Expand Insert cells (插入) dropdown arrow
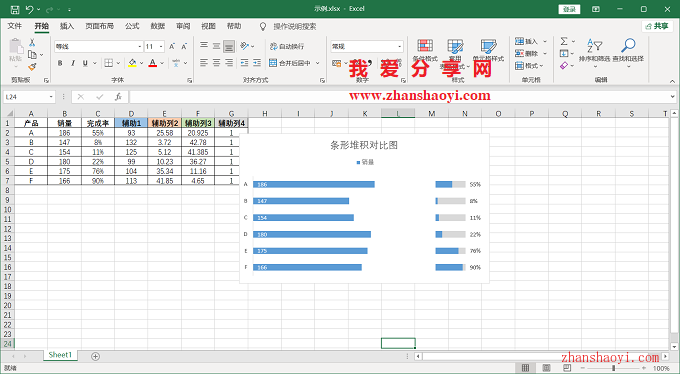680x374 pixels. (545, 41)
